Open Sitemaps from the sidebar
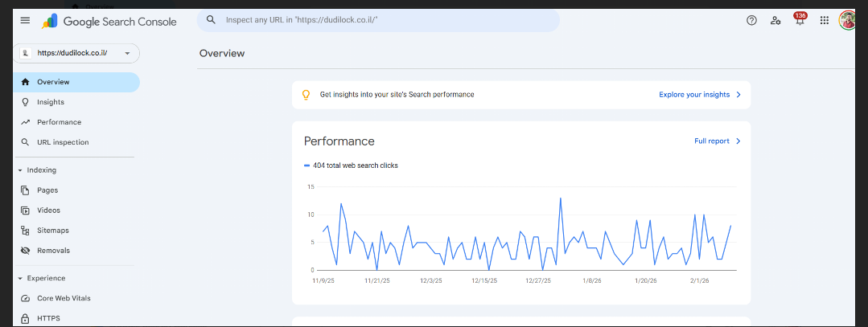The height and width of the screenshot is (327, 868). pos(53,231)
